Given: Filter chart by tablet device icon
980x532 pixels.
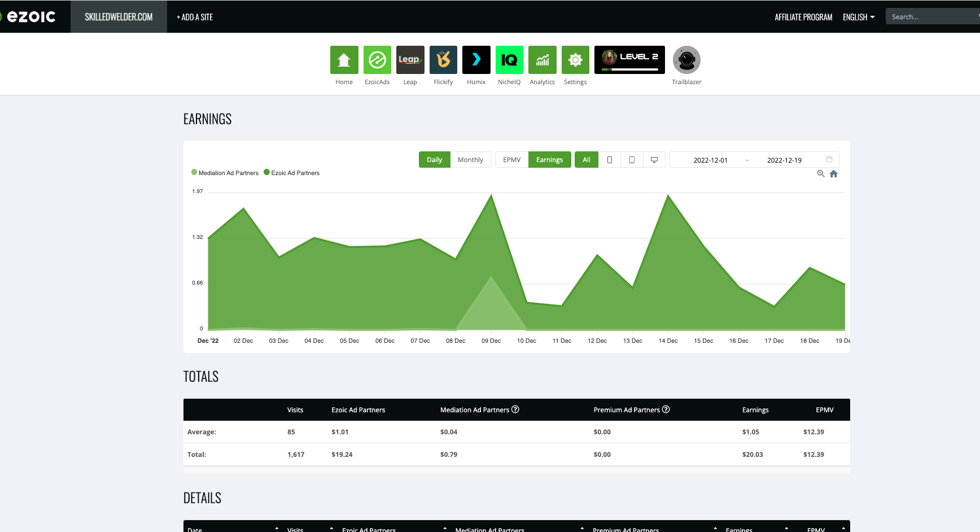Looking at the screenshot, I should coord(632,160).
